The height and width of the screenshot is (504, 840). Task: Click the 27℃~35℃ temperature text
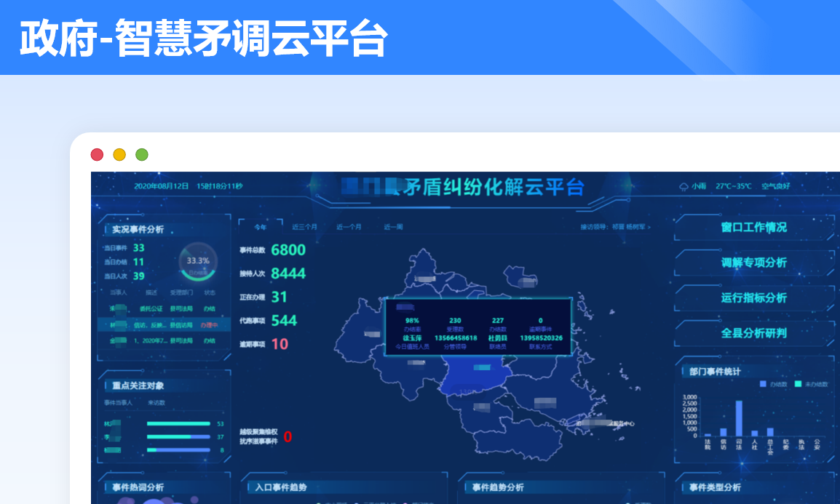tap(734, 186)
